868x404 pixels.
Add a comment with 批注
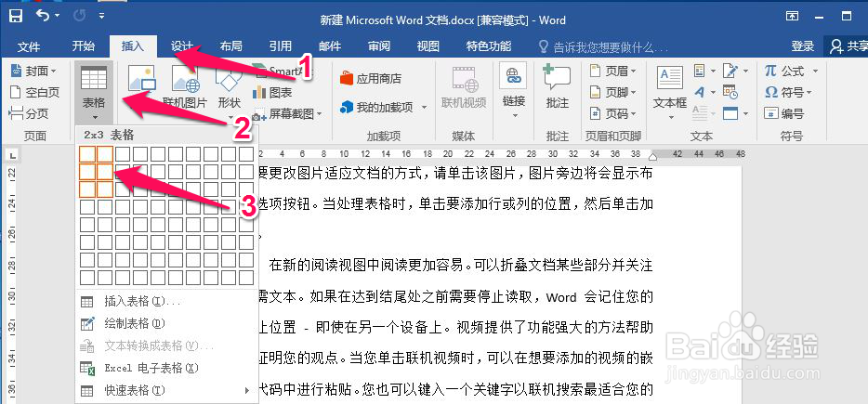[557, 85]
